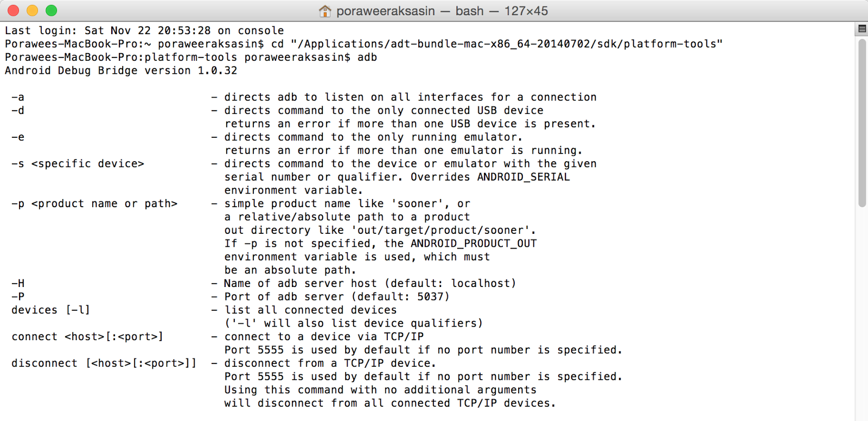Viewport: 868px width, 421px height.
Task: Click the green full-screen button
Action: 51,10
